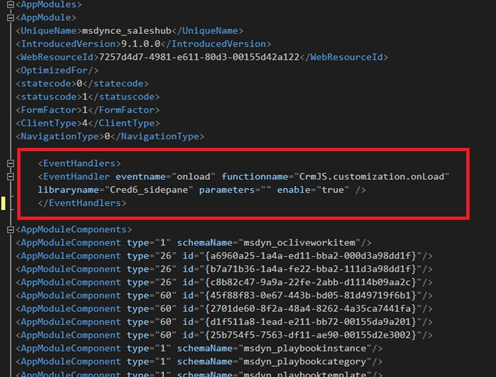
Task: Click IntroducedVersion value 9.1.0.0
Action: tap(141, 44)
